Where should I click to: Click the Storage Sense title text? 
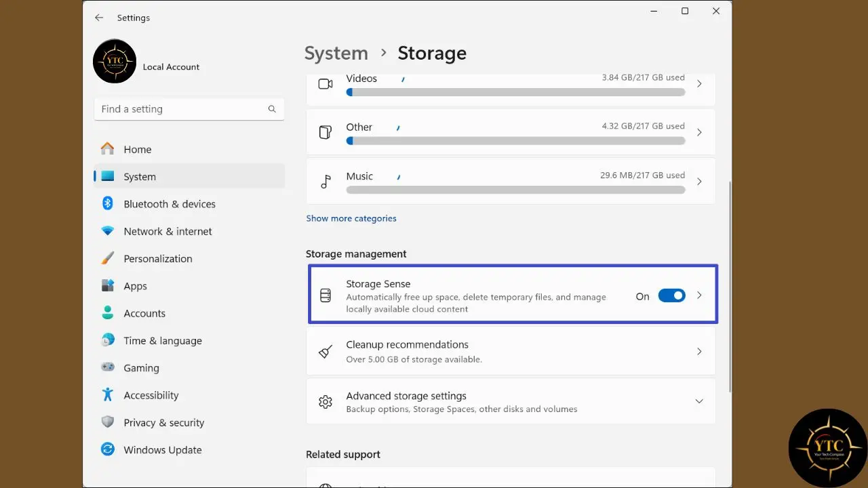click(x=378, y=283)
